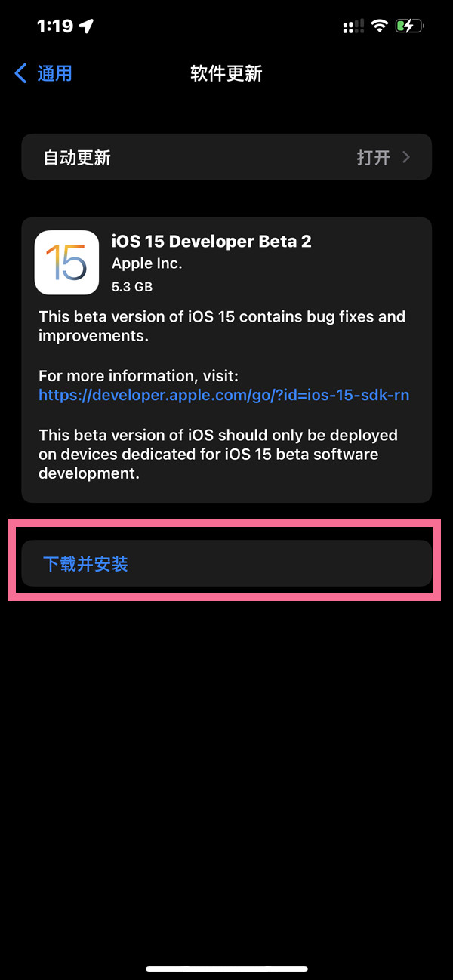Tap the back chevron icon

21,73
